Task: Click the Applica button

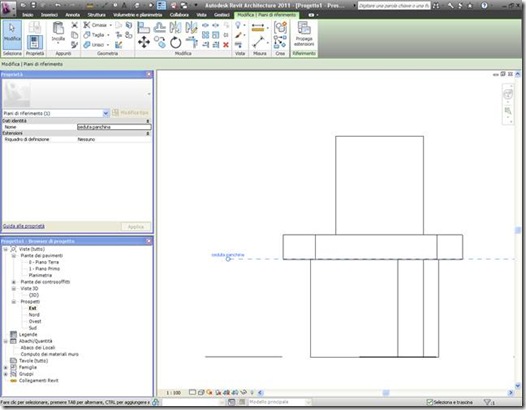Action: [136, 227]
